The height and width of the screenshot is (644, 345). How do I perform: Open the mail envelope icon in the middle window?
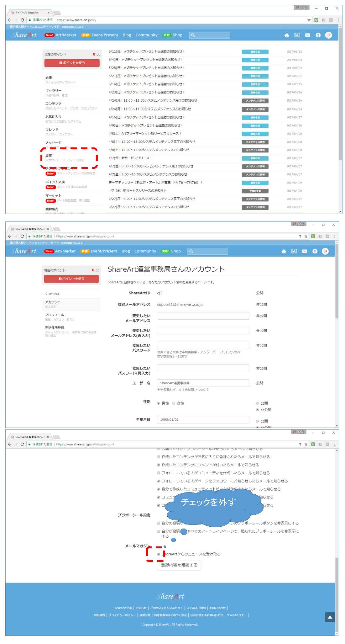pos(304,251)
